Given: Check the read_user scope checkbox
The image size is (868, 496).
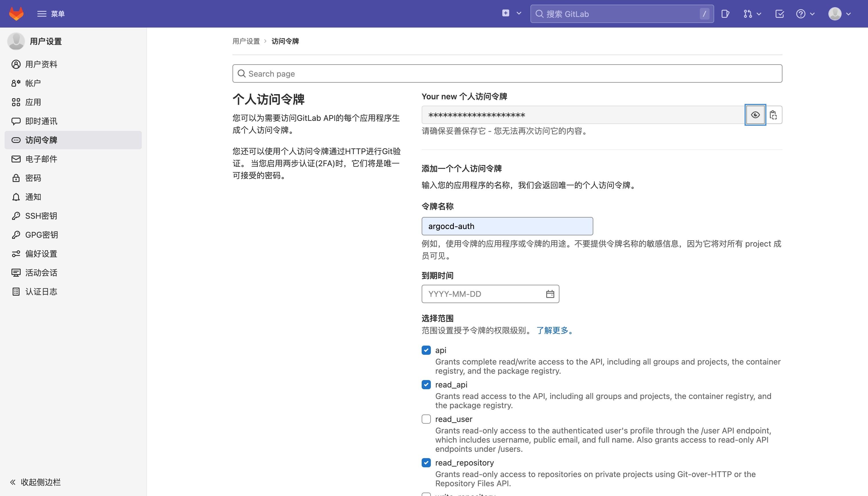Looking at the screenshot, I should point(426,419).
